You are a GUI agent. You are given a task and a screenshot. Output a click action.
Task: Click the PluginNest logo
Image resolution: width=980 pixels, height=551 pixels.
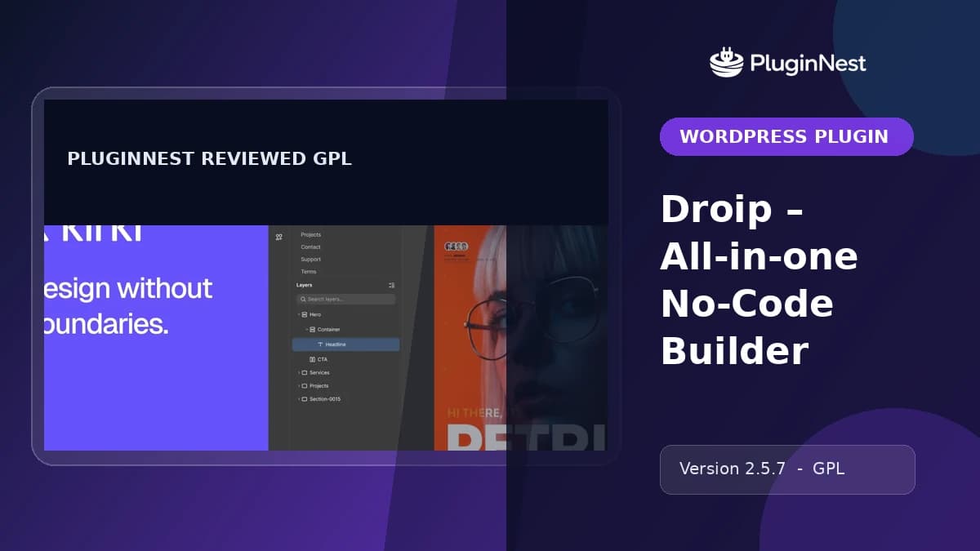coord(788,63)
